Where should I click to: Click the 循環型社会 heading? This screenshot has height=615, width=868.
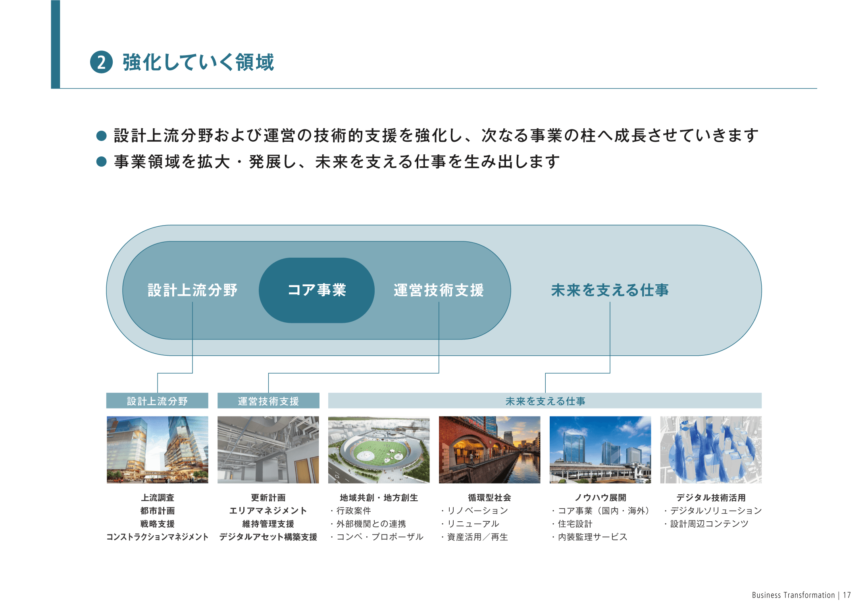[x=489, y=497]
